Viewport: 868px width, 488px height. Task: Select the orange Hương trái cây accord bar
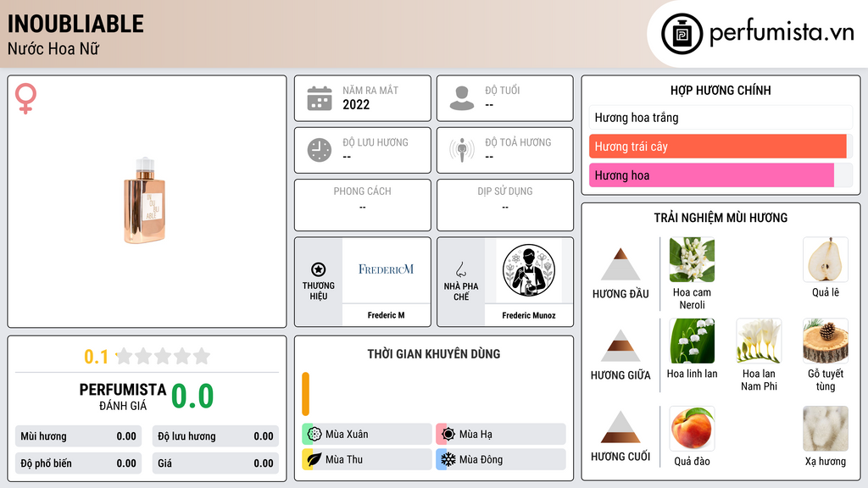click(x=721, y=147)
